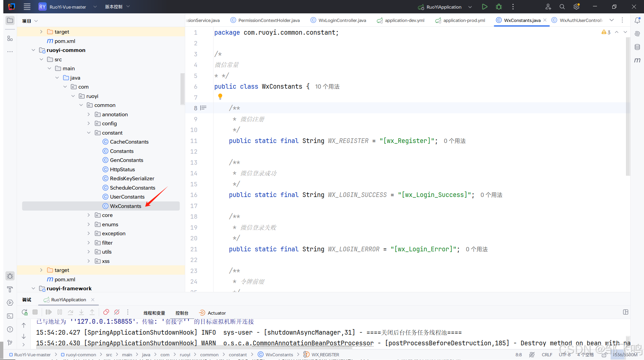The image size is (644, 360).
Task: Toggle mute breakpoints
Action: pos(117,312)
